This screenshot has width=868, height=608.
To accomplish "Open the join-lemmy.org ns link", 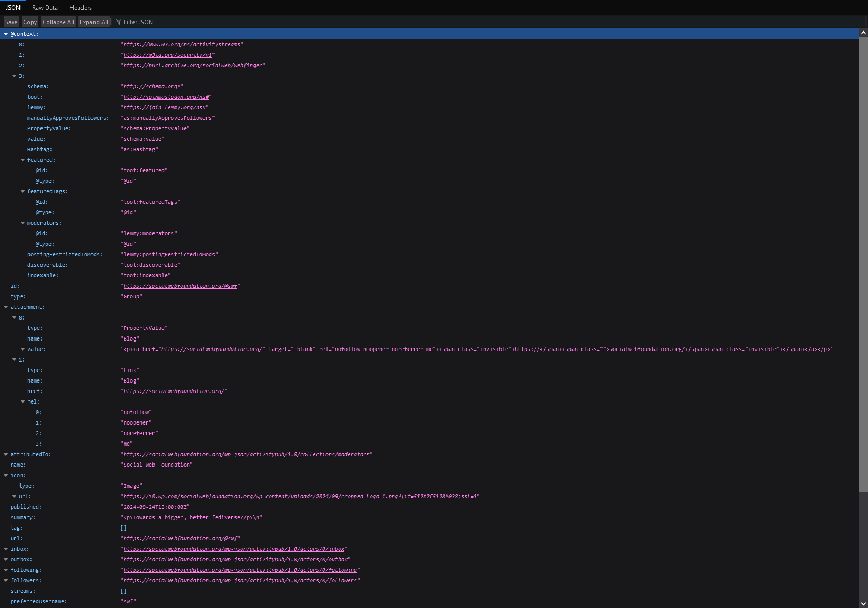I will [x=164, y=107].
